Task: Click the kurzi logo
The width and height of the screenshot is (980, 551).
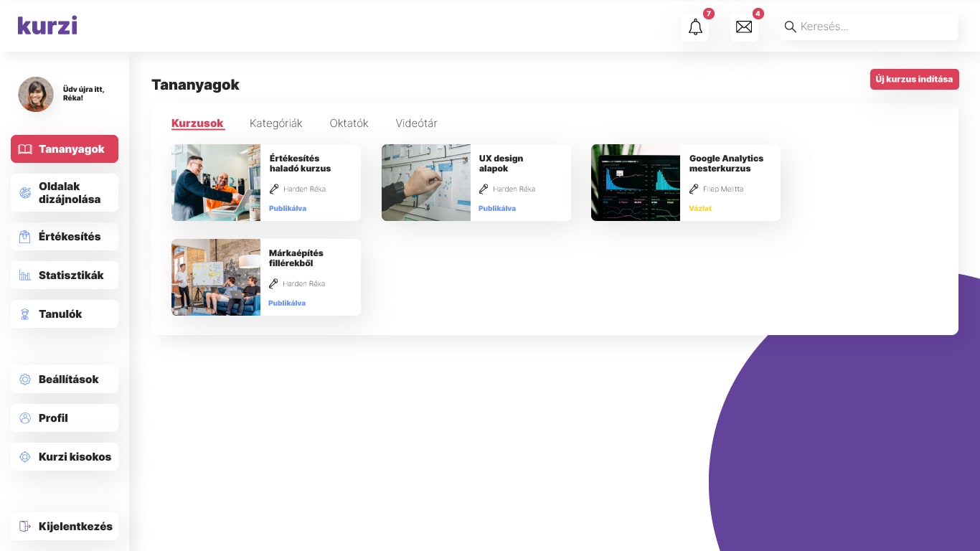Action: (47, 25)
